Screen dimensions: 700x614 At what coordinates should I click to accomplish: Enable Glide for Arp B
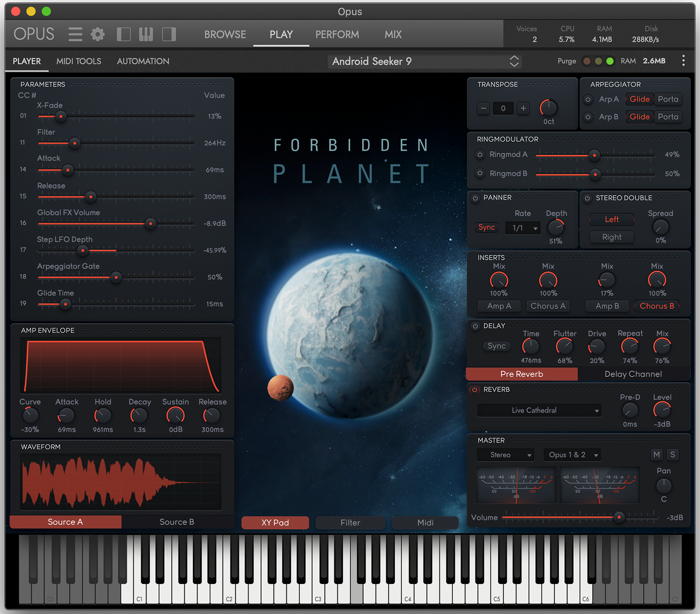click(639, 117)
